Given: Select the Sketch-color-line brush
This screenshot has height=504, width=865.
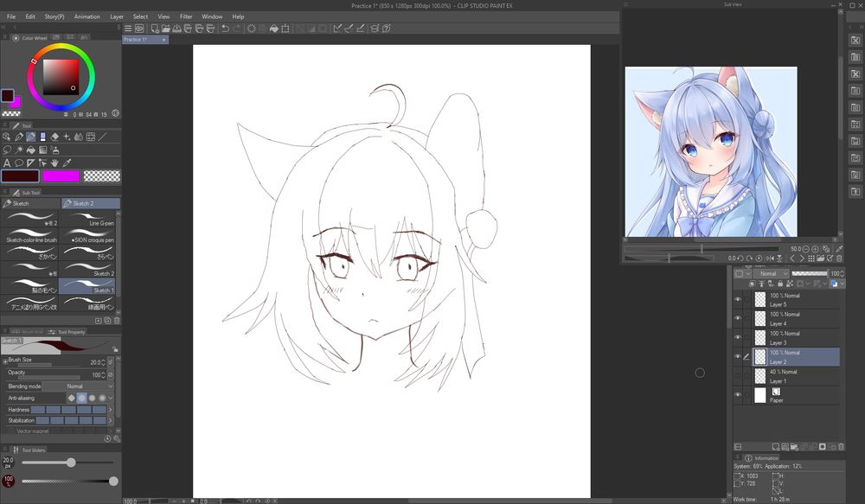Looking at the screenshot, I should (x=29, y=235).
